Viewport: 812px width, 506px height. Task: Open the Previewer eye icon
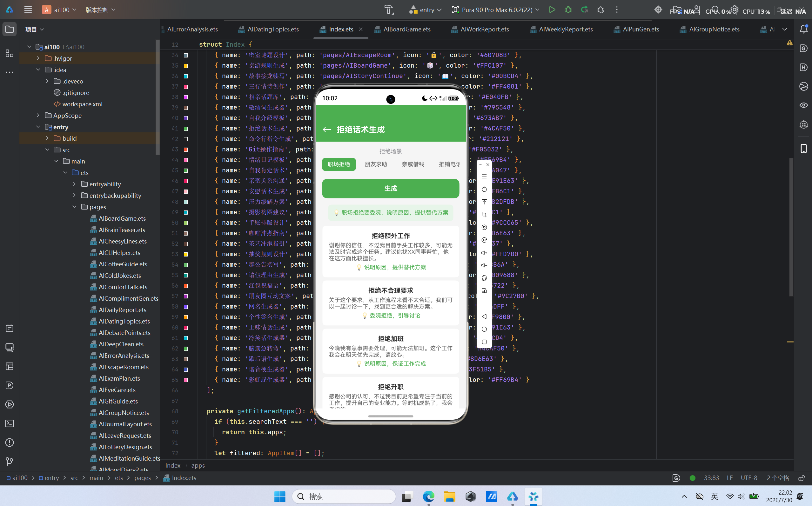[804, 105]
